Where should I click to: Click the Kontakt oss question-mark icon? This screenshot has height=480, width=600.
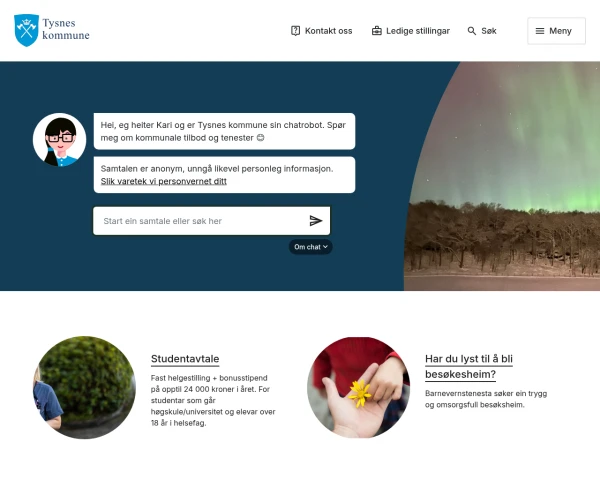295,31
